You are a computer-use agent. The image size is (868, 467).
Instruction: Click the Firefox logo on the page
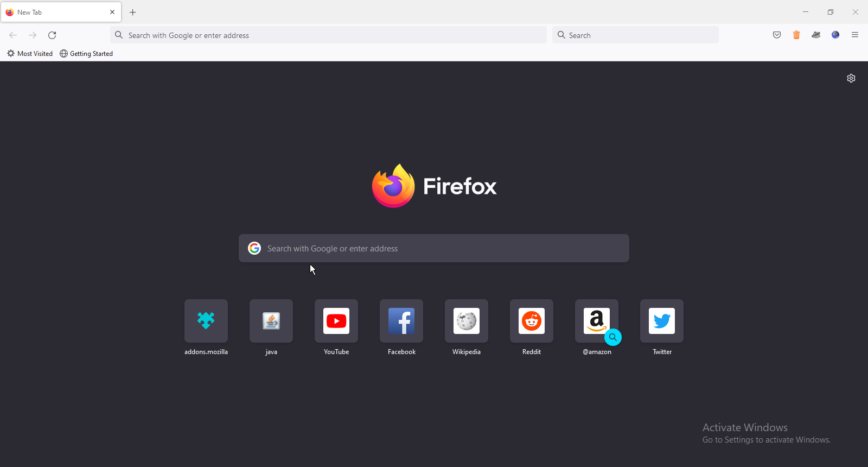pos(434,186)
